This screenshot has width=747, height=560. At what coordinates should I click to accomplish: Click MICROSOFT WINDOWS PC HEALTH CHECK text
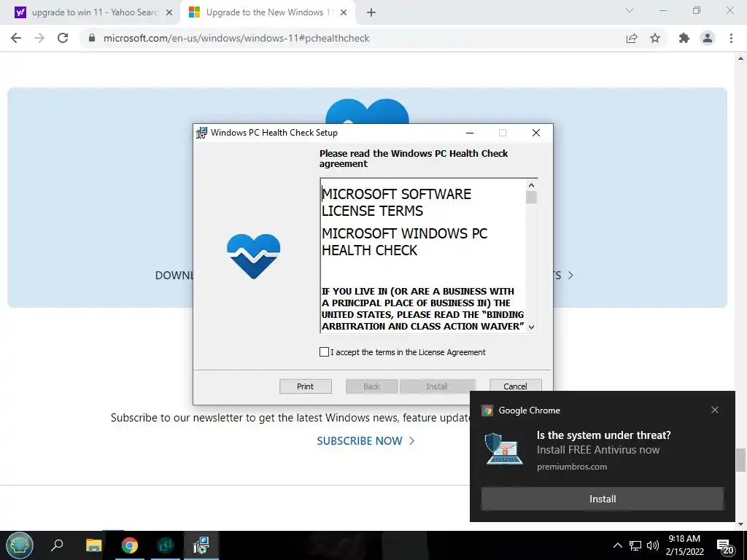point(404,242)
